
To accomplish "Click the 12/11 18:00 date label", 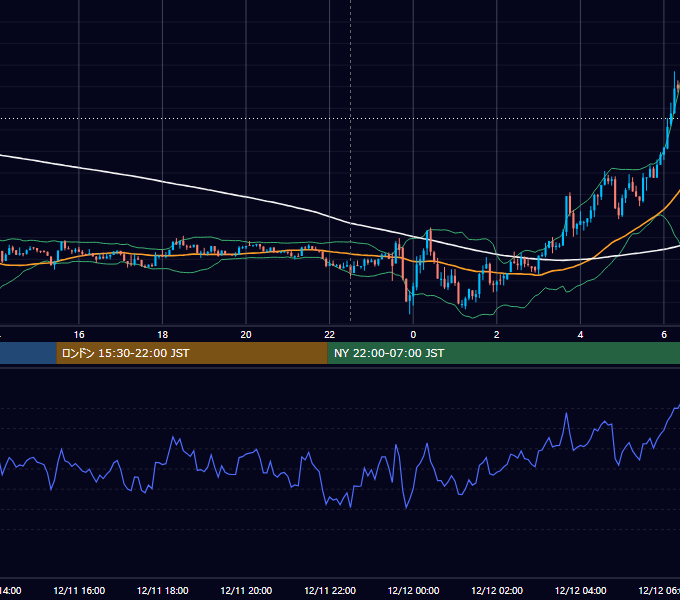I will (x=163, y=591).
